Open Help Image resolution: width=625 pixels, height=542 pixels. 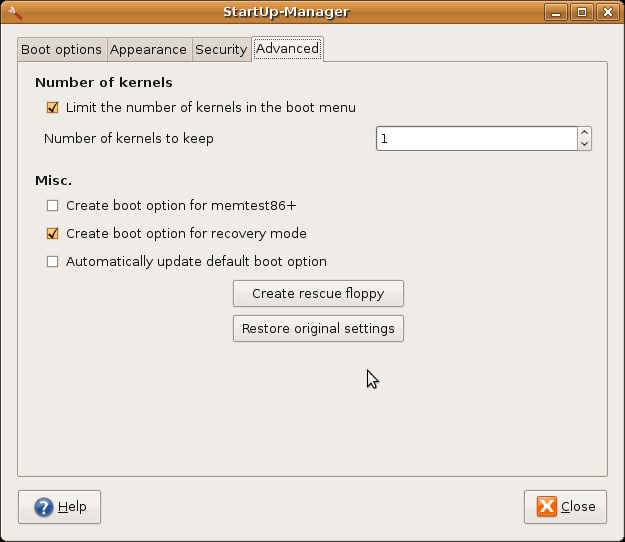59,507
